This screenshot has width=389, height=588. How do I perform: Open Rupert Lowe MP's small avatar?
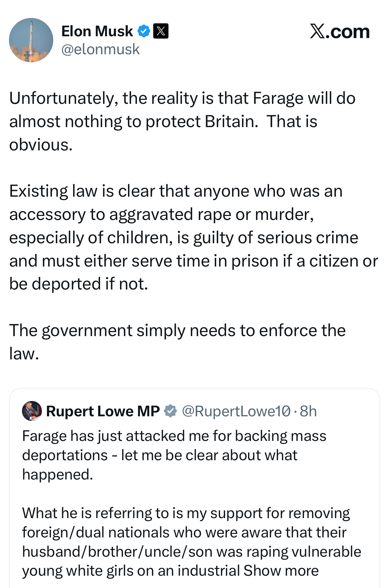[32, 411]
